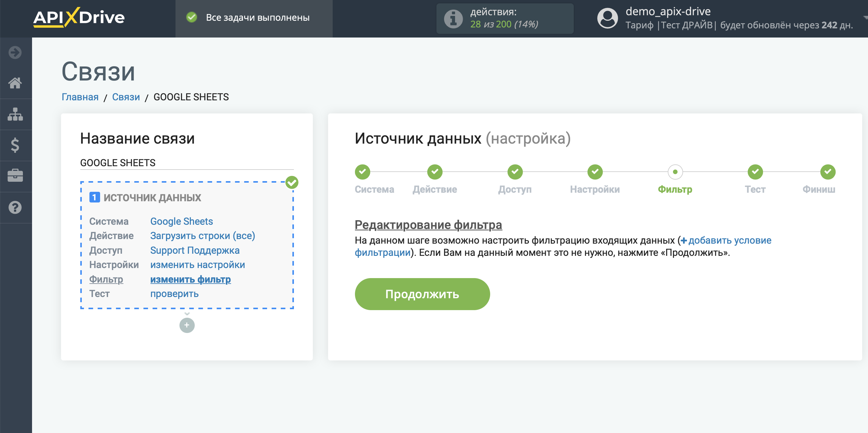Click изменить фильтр link in filter row
Screen dimensions: 868x433
(190, 279)
